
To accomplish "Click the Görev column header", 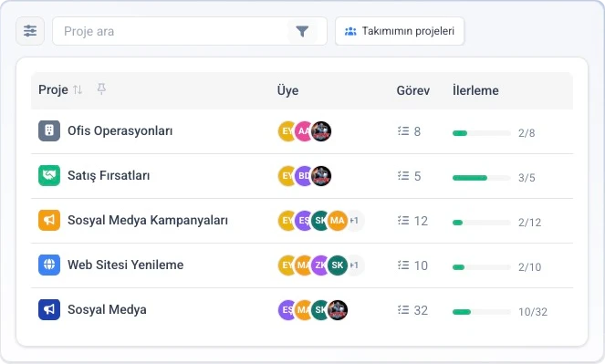I will (x=412, y=90).
